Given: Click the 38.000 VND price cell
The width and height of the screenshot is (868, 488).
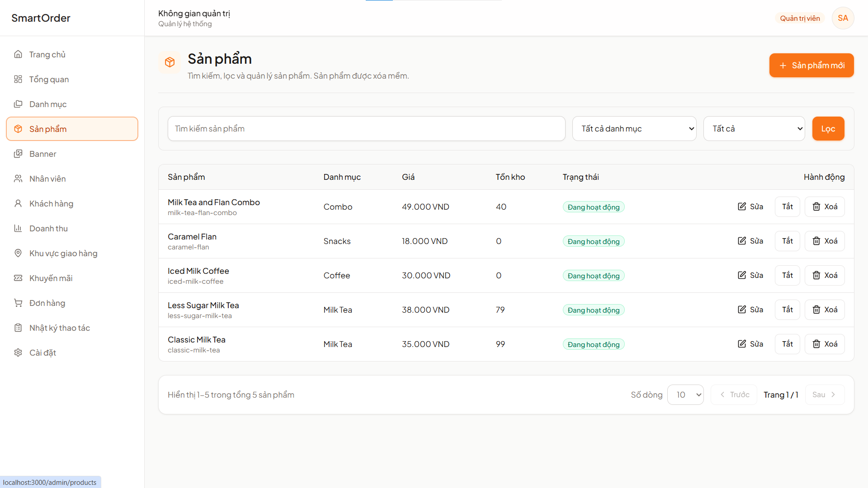Looking at the screenshot, I should point(425,310).
